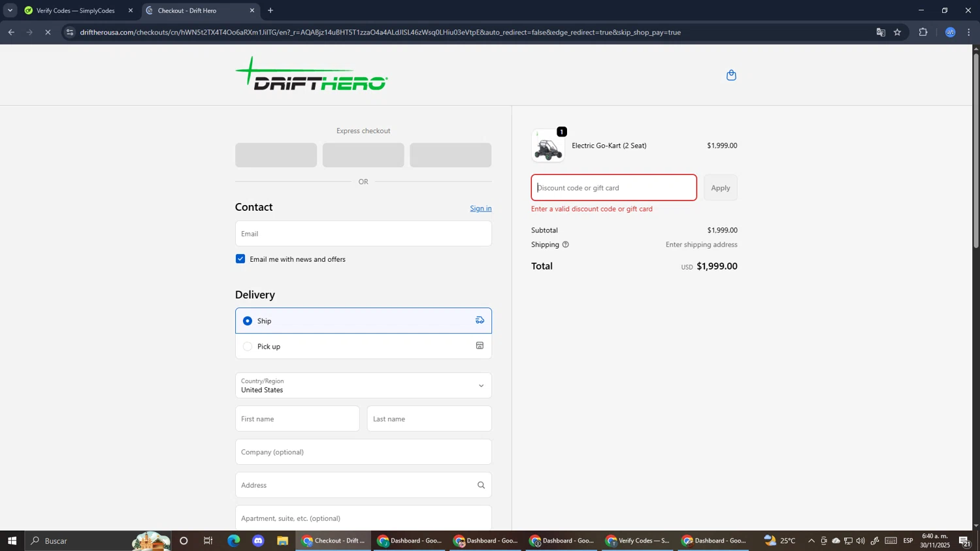Close the Checkout - Drift Hero tab

pyautogui.click(x=252, y=10)
